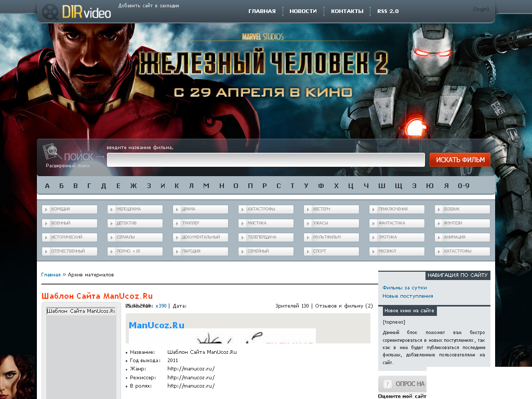Open the ДРАМА genre button
Image resolution: width=532 pixels, height=399 pixels.
tap(201, 209)
